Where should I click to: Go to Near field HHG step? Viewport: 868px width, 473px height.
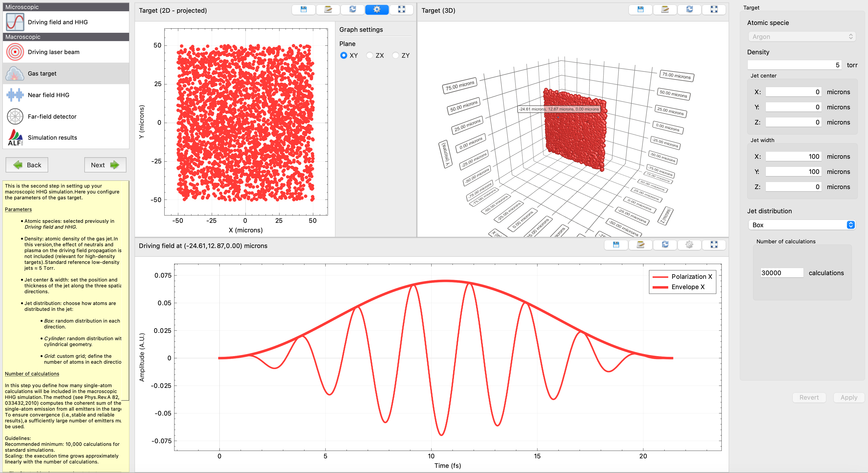pyautogui.click(x=48, y=95)
